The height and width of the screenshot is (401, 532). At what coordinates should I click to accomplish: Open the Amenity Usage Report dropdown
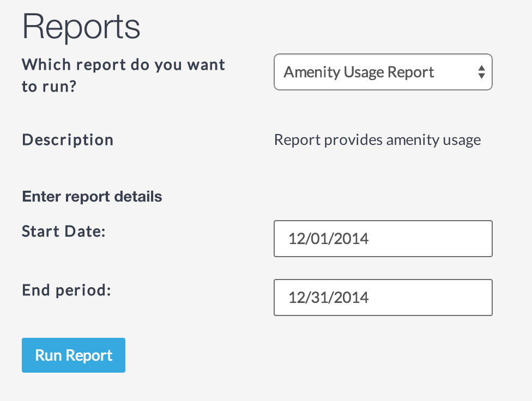point(383,72)
